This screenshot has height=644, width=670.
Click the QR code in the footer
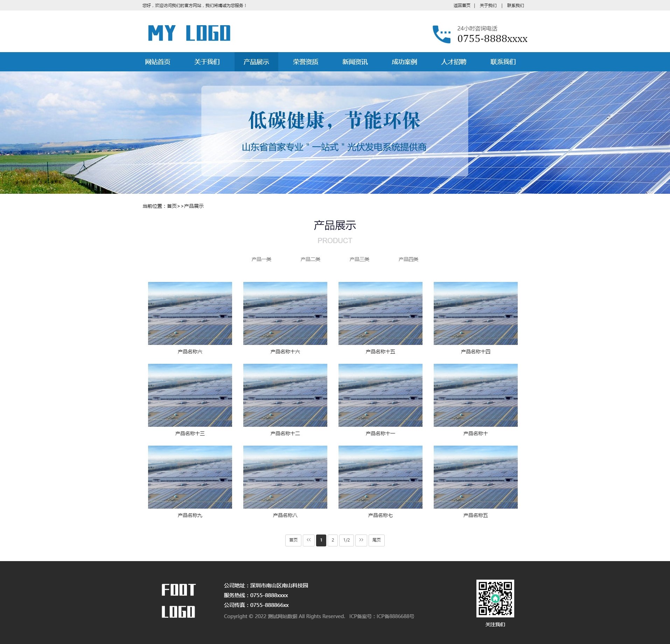click(x=495, y=598)
